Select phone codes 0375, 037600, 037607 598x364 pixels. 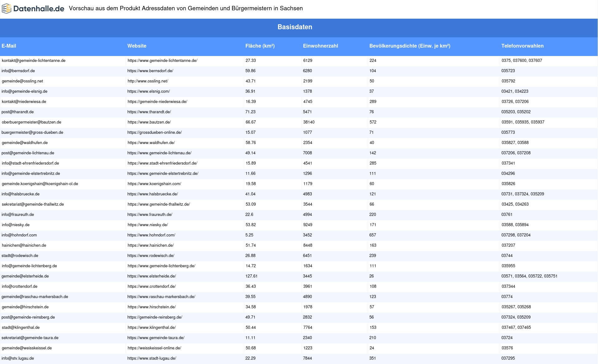pos(522,61)
